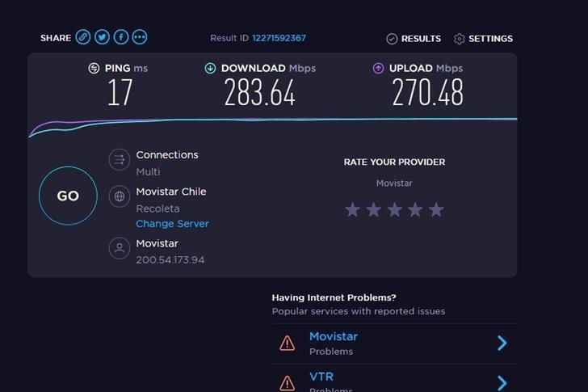Expand VTR problems with the chevron arrow
Screen dimensions: 588x392
(x=502, y=383)
